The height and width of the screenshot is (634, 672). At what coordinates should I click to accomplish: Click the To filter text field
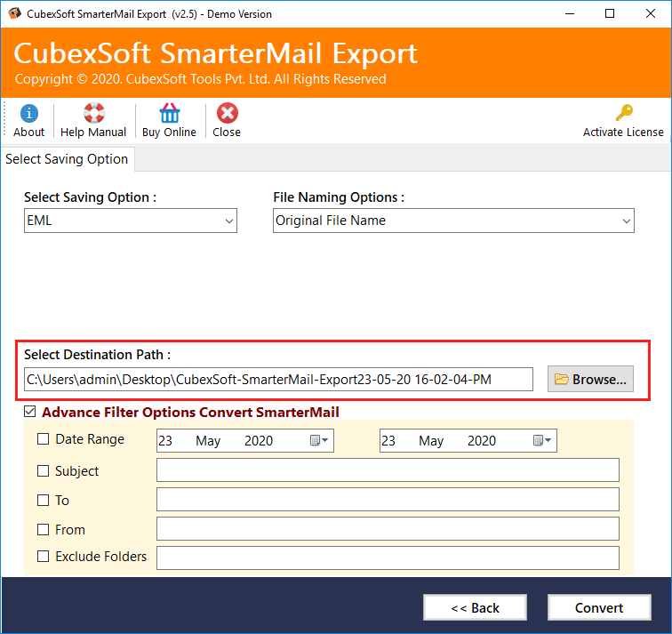point(388,499)
